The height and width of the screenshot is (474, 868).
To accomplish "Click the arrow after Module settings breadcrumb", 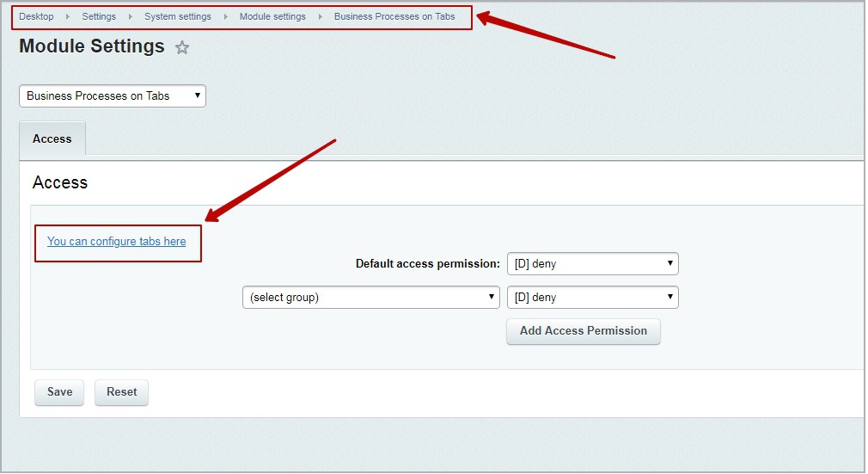I will point(321,16).
